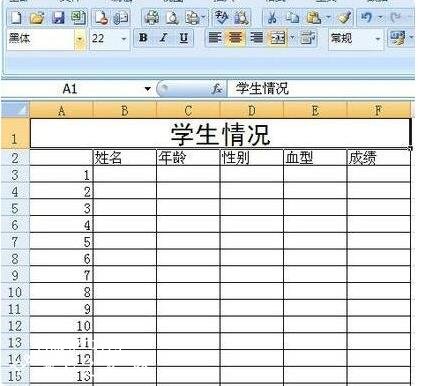424x386 pixels.
Task: Select column B header
Action: 125,110
